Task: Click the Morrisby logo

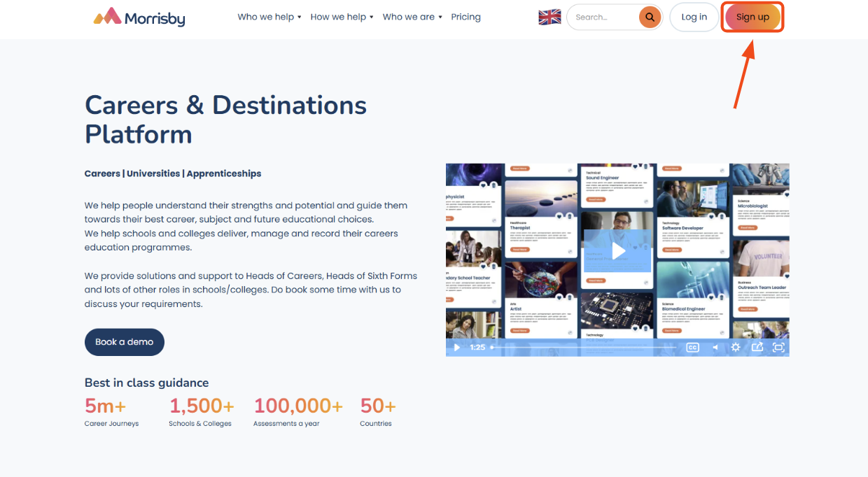Action: point(139,17)
